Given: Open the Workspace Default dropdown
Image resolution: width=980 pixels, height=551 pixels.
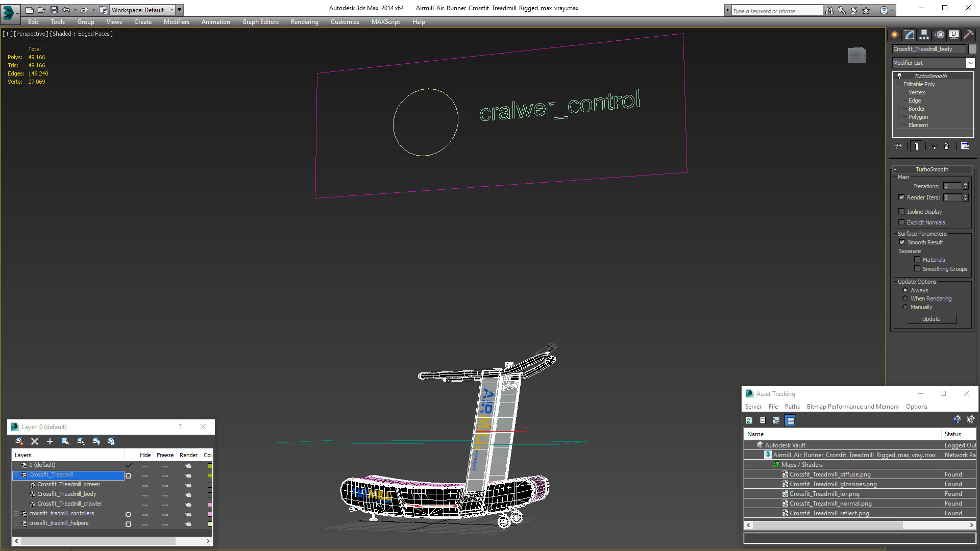Looking at the screenshot, I should [x=142, y=10].
